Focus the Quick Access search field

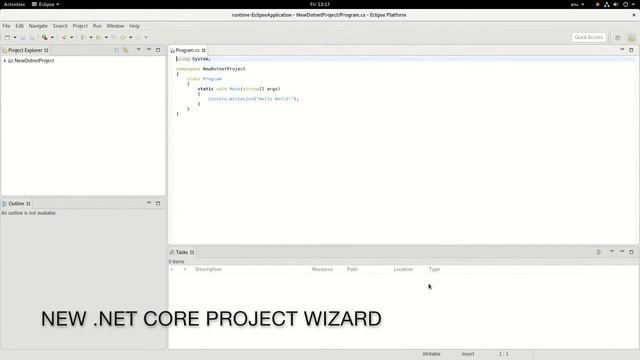[x=589, y=37]
